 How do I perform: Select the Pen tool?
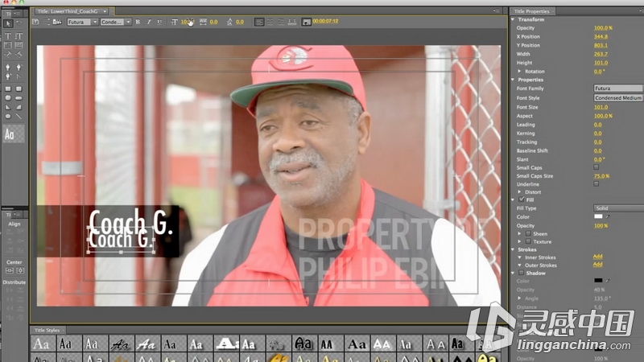point(8,67)
